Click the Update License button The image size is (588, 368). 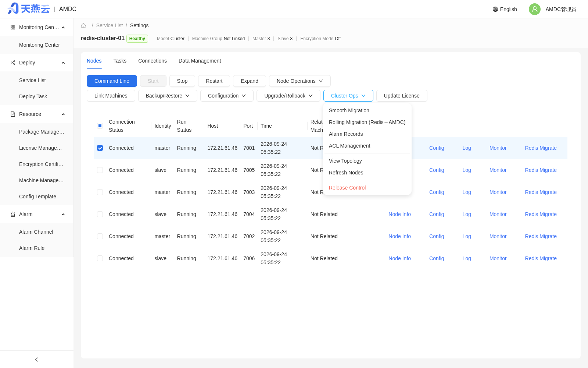coord(402,96)
